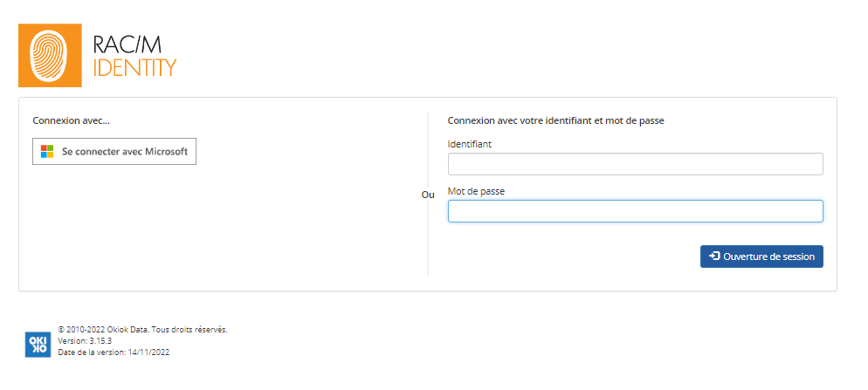Submit login via Ouverture de session button

click(x=761, y=257)
